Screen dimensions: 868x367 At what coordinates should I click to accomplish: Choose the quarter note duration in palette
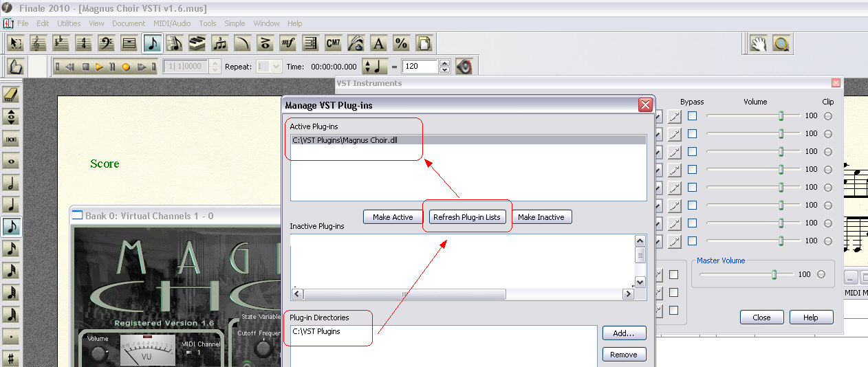click(11, 205)
